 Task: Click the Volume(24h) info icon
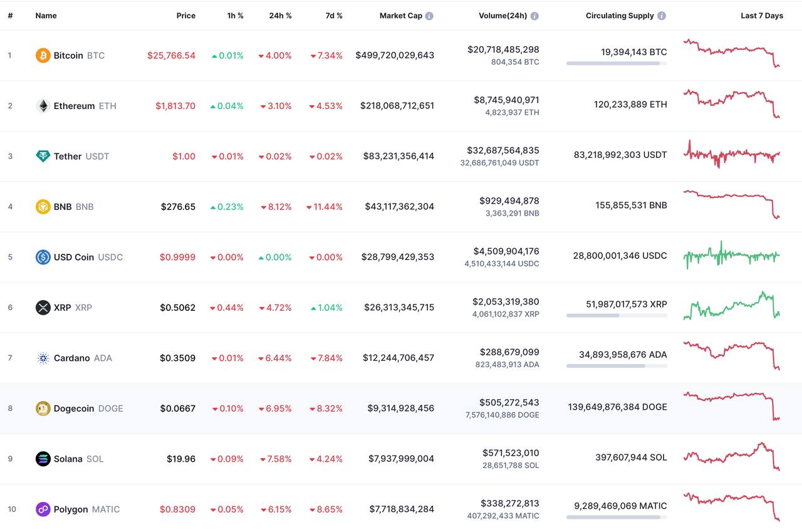point(534,16)
